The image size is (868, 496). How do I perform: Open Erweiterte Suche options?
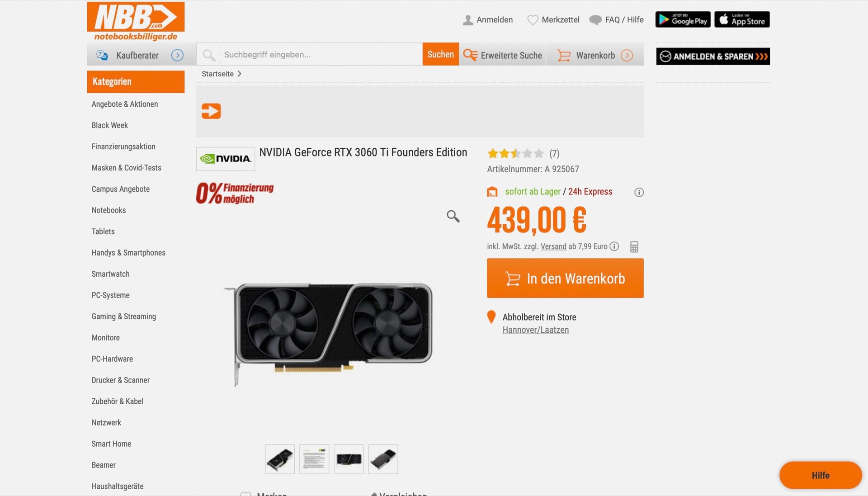click(x=503, y=55)
